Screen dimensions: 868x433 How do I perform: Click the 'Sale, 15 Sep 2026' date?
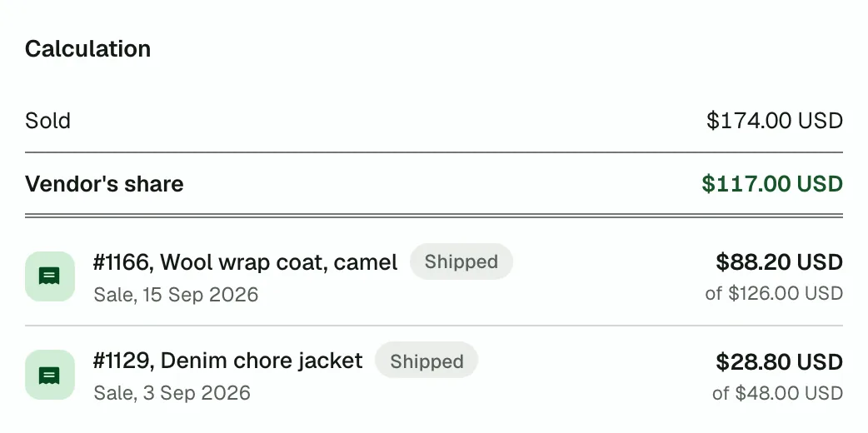point(176,294)
